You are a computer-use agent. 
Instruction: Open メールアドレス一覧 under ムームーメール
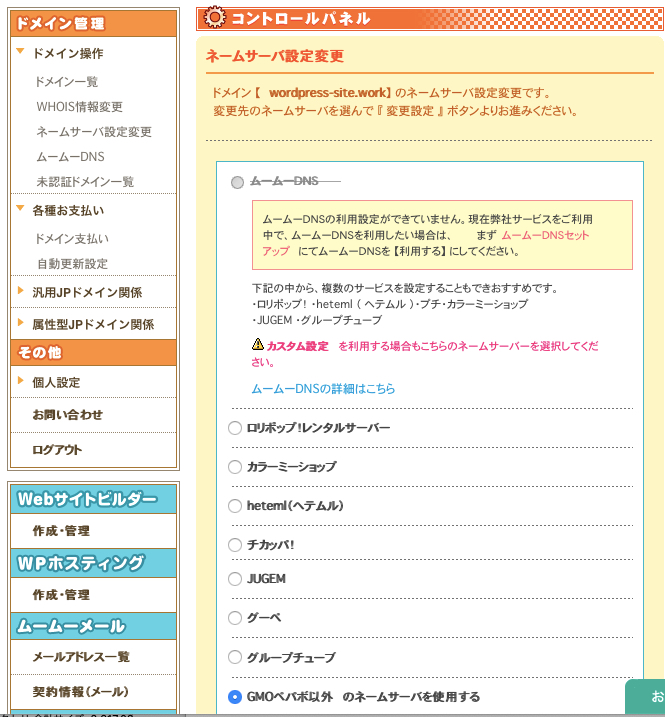81,657
